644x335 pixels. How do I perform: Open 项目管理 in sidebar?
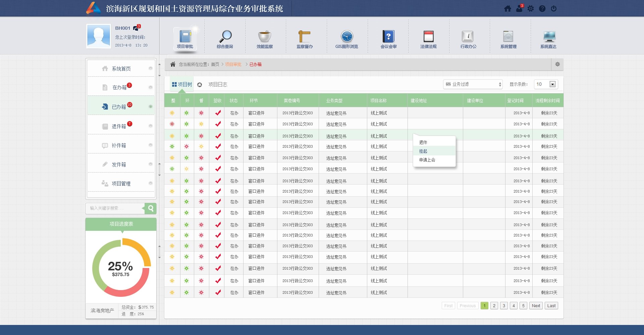tap(121, 184)
